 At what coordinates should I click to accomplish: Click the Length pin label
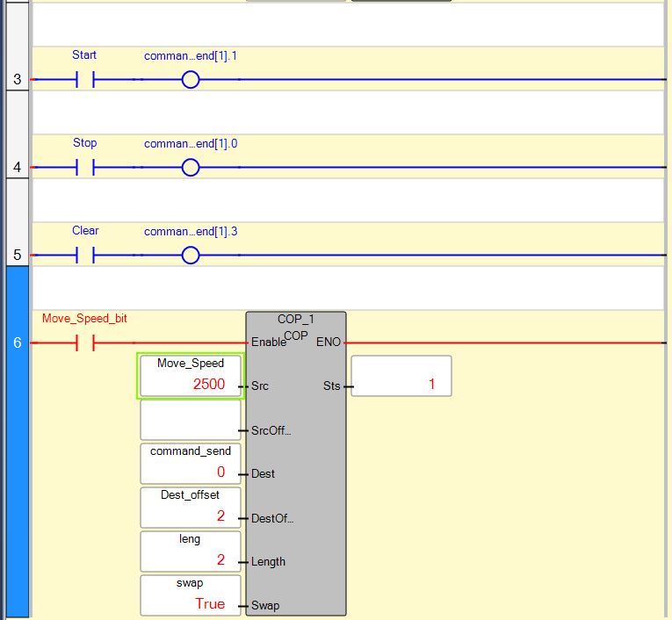tap(268, 562)
